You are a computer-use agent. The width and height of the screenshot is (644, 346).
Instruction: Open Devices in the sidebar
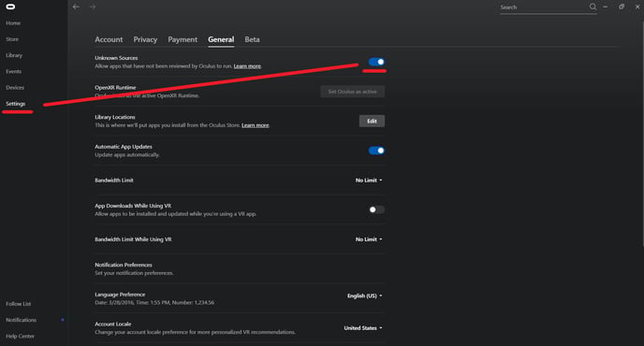coord(15,87)
